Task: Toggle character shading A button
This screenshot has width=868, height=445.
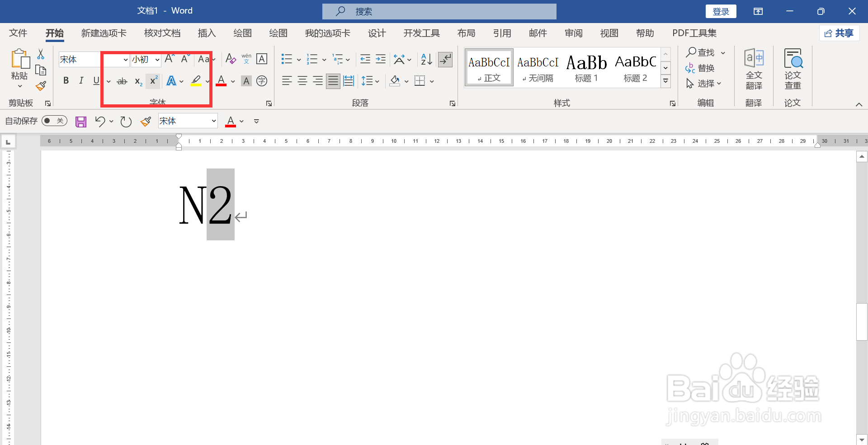Action: pyautogui.click(x=246, y=81)
